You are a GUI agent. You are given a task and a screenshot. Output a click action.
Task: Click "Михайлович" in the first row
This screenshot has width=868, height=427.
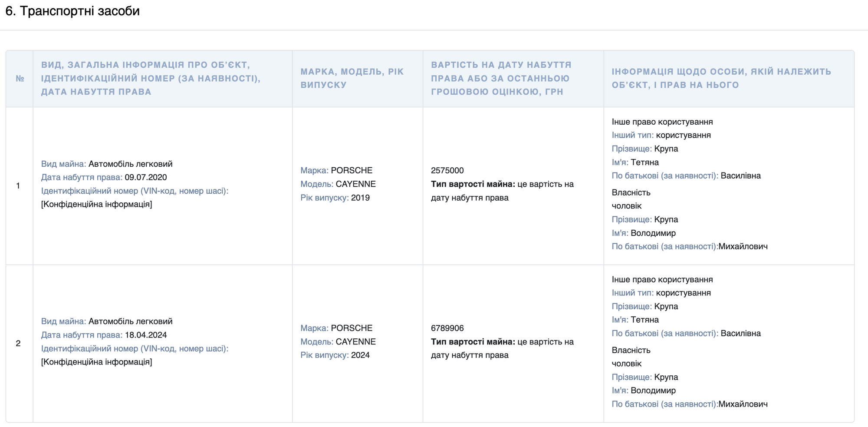point(743,246)
